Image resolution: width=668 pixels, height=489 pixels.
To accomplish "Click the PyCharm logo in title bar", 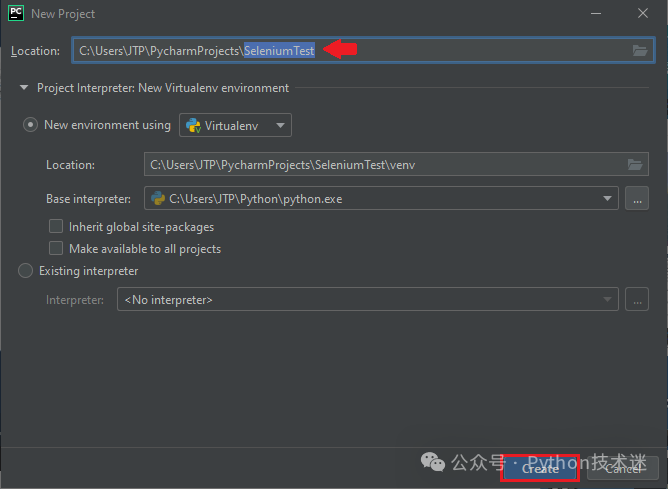I will pos(16,13).
